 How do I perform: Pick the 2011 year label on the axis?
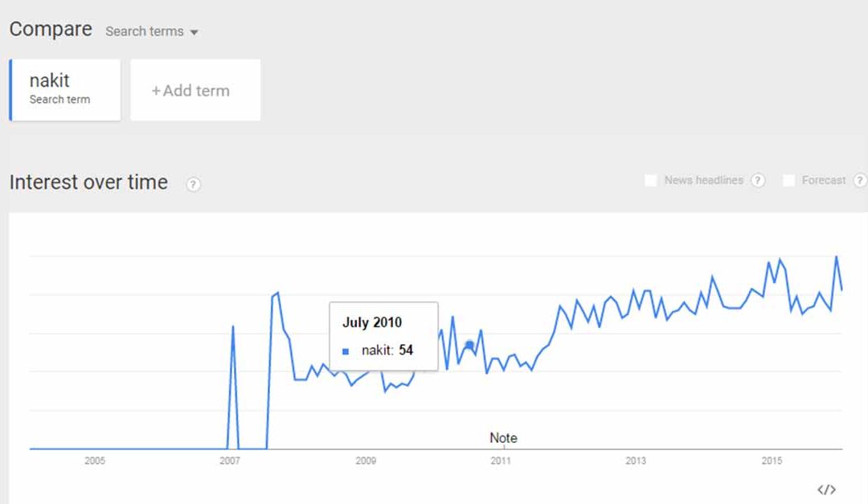(x=501, y=461)
